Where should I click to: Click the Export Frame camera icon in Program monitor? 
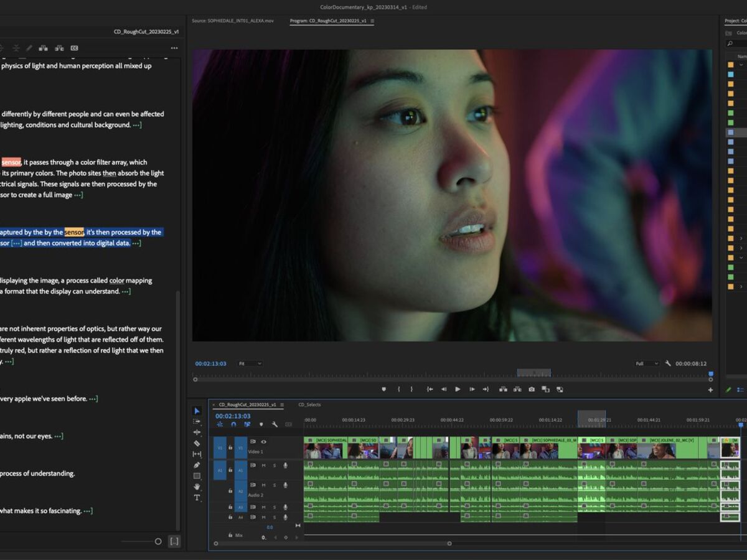click(x=531, y=389)
